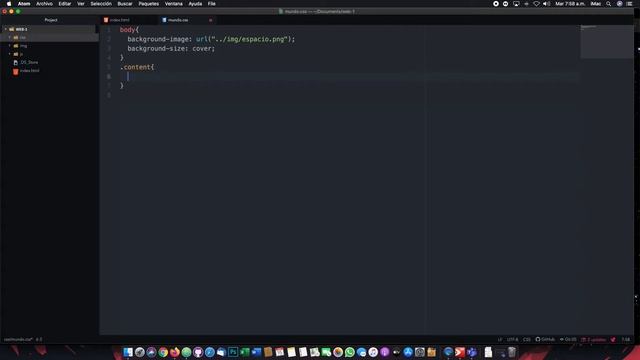
Task: Open the Selección menu
Action: tap(101, 4)
